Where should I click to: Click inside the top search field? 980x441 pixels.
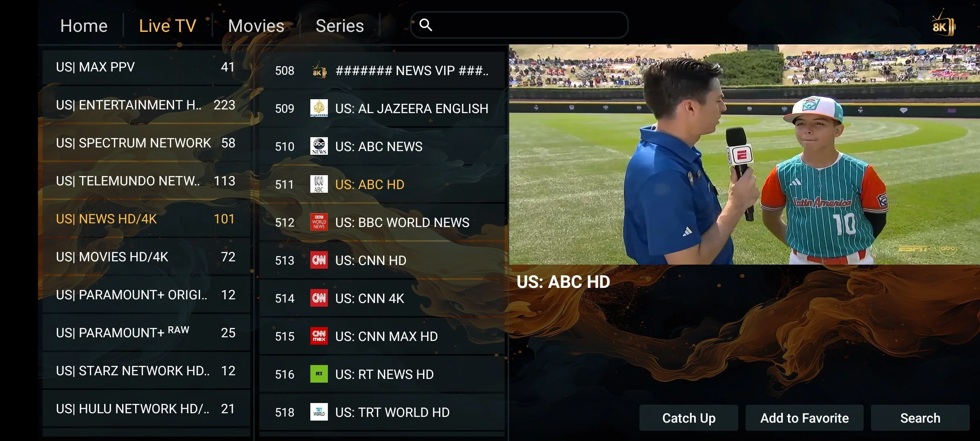click(527, 25)
